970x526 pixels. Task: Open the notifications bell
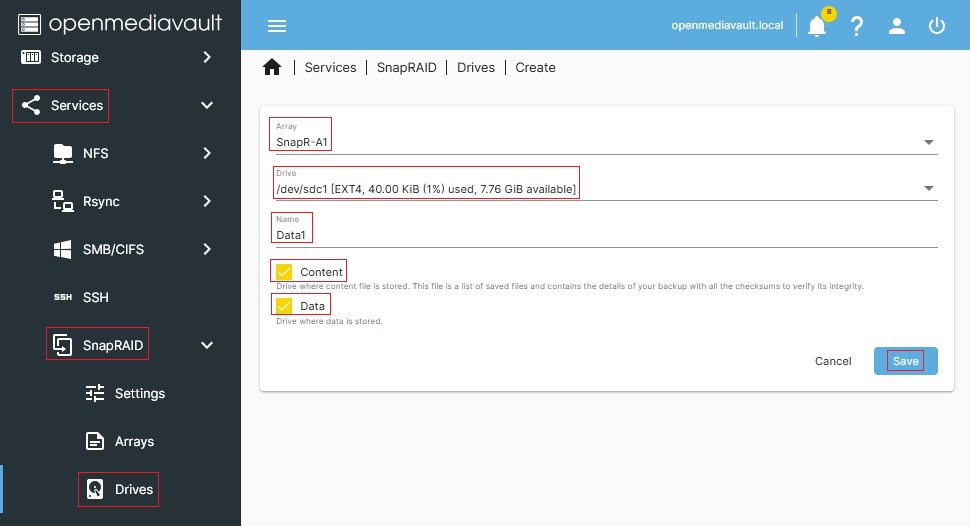click(x=817, y=27)
